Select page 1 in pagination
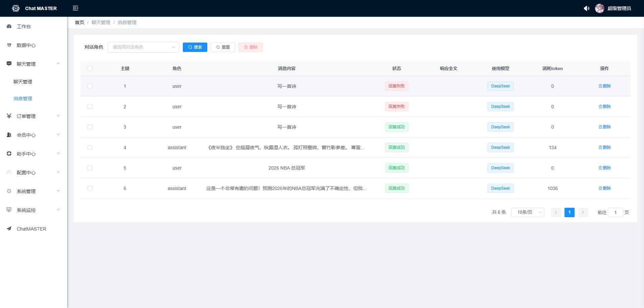The width and height of the screenshot is (644, 308). 570,212
